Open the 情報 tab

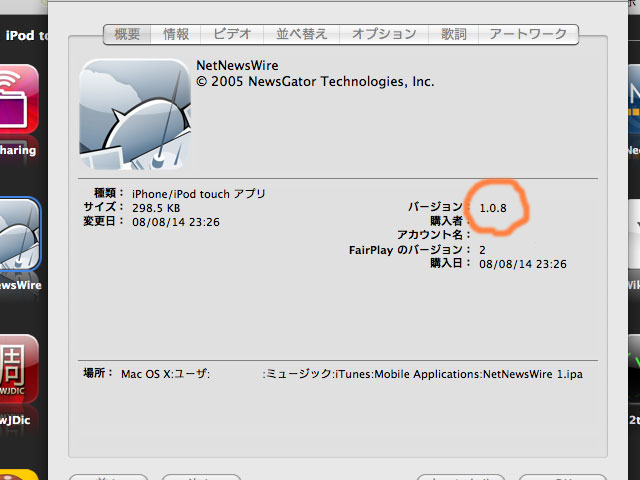pos(176,34)
